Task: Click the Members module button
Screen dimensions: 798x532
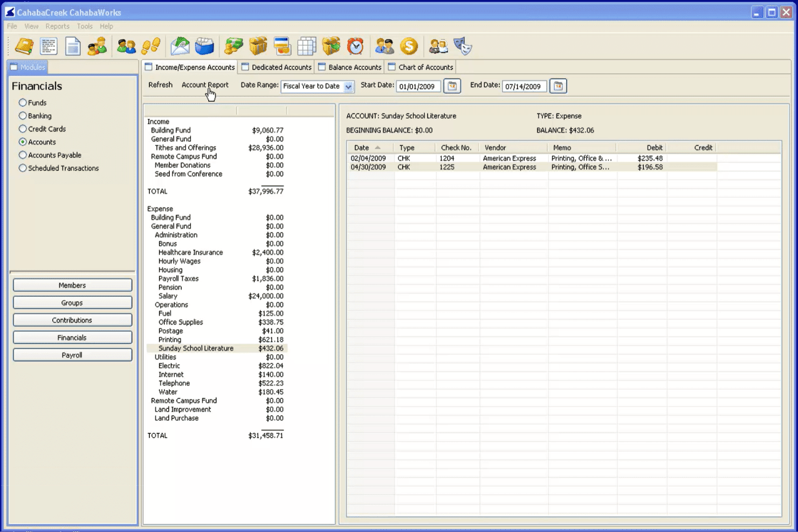Action: pos(72,285)
